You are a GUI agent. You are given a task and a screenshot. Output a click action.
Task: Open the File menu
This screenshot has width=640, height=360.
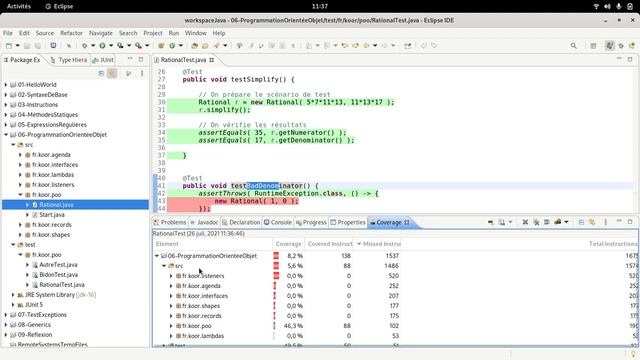(8, 33)
